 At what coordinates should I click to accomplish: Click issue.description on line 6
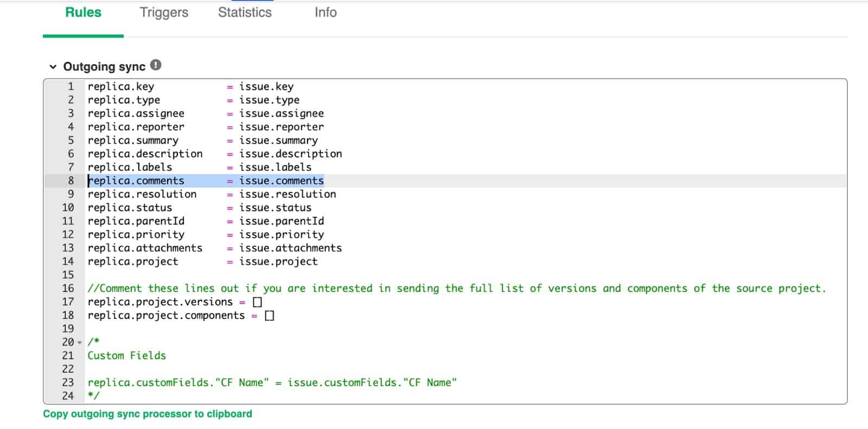pos(291,154)
